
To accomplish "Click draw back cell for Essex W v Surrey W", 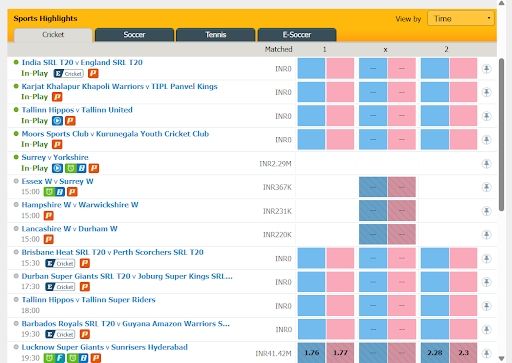I will tap(373, 187).
